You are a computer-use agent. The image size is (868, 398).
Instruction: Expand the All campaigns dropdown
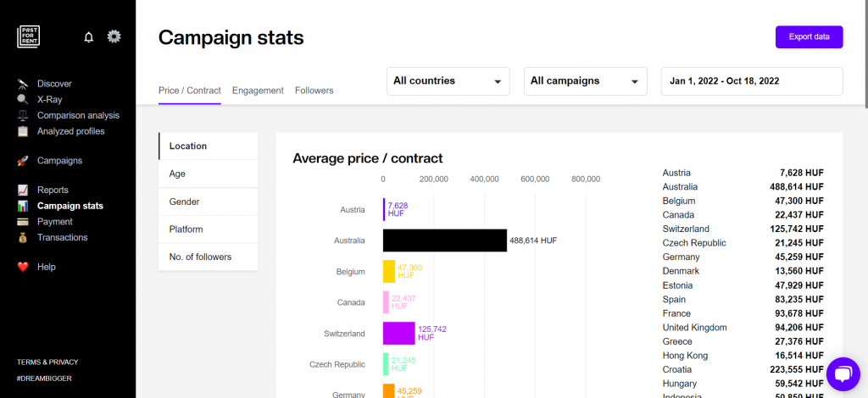coord(586,81)
